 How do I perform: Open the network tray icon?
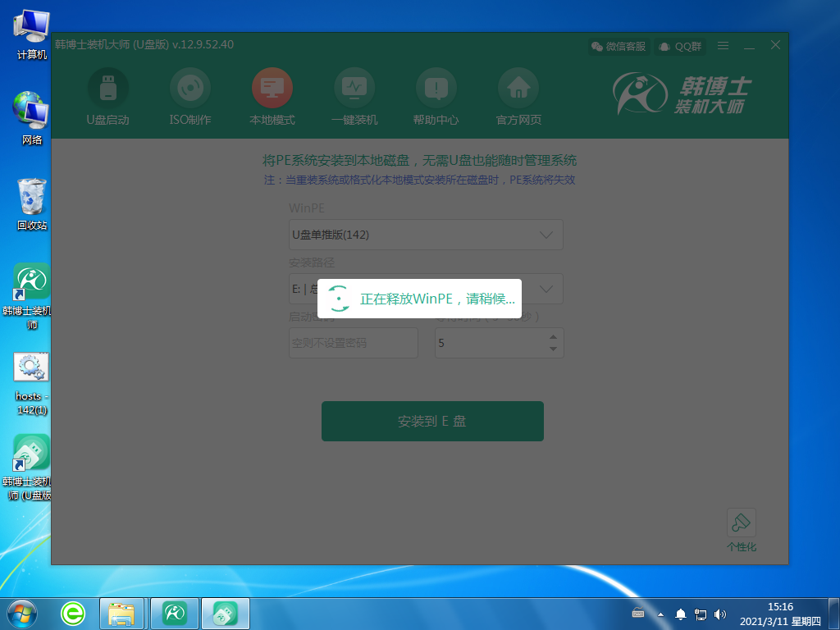(700, 613)
